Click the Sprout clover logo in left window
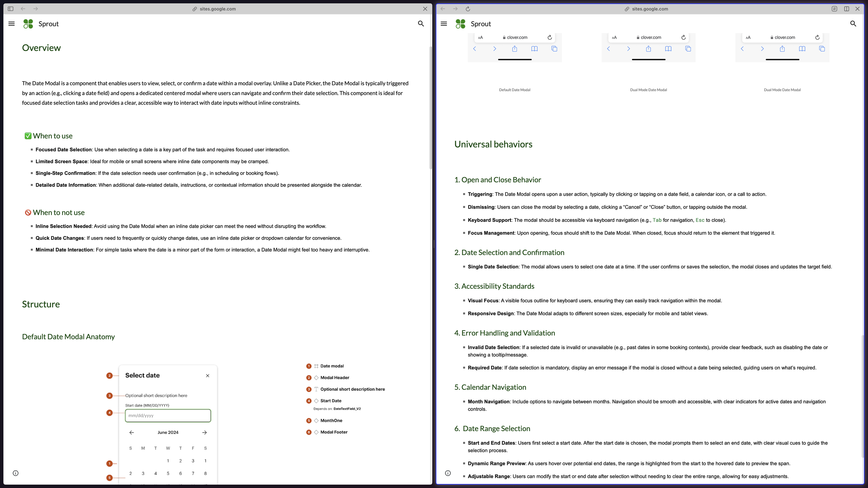 28,24
